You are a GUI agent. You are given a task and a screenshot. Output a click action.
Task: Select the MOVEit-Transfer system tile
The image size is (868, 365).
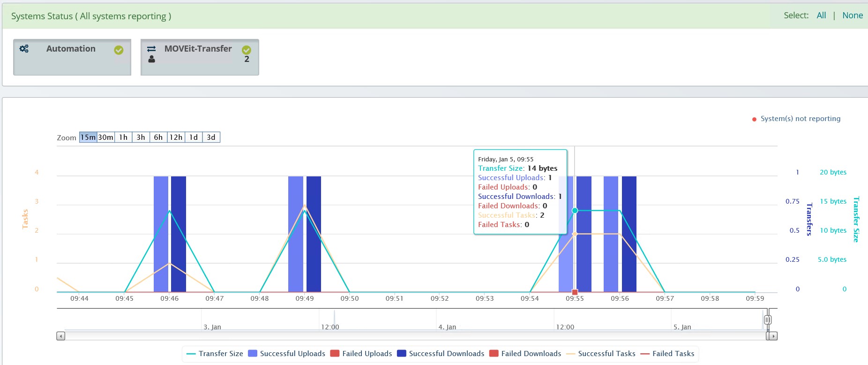click(200, 57)
